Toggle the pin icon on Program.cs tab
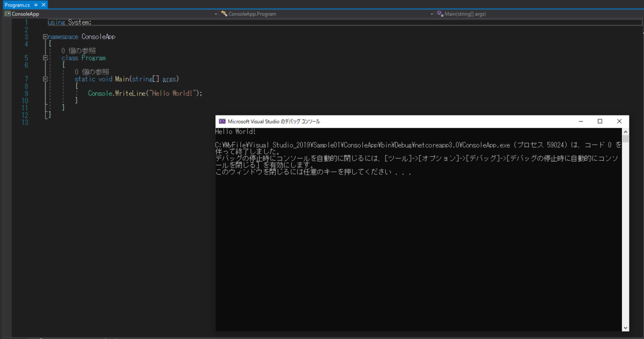This screenshot has height=339, width=644. click(35, 5)
